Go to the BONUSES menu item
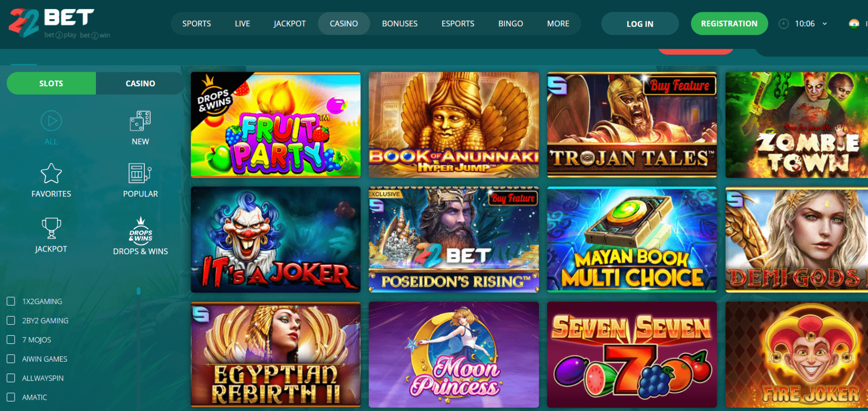The height and width of the screenshot is (411, 868). pyautogui.click(x=400, y=24)
